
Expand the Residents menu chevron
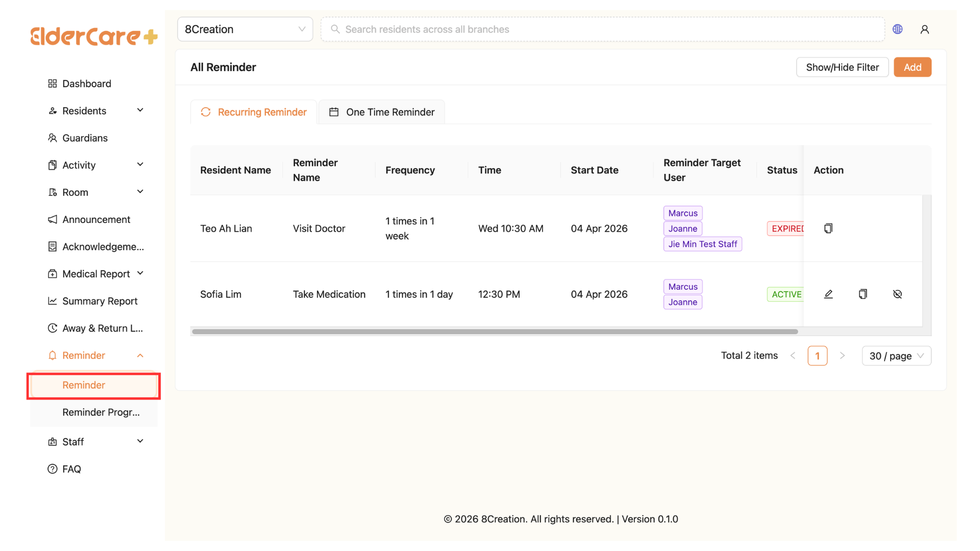(x=140, y=110)
